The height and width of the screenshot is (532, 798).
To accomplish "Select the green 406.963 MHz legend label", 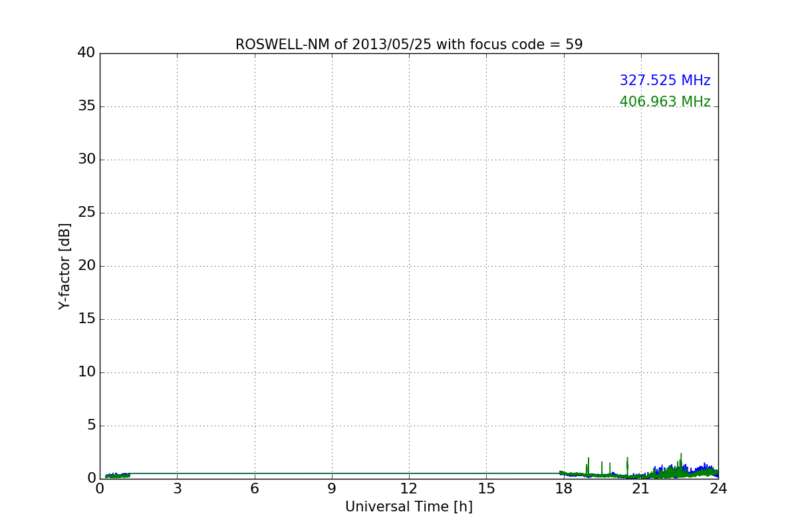I will tap(665, 102).
